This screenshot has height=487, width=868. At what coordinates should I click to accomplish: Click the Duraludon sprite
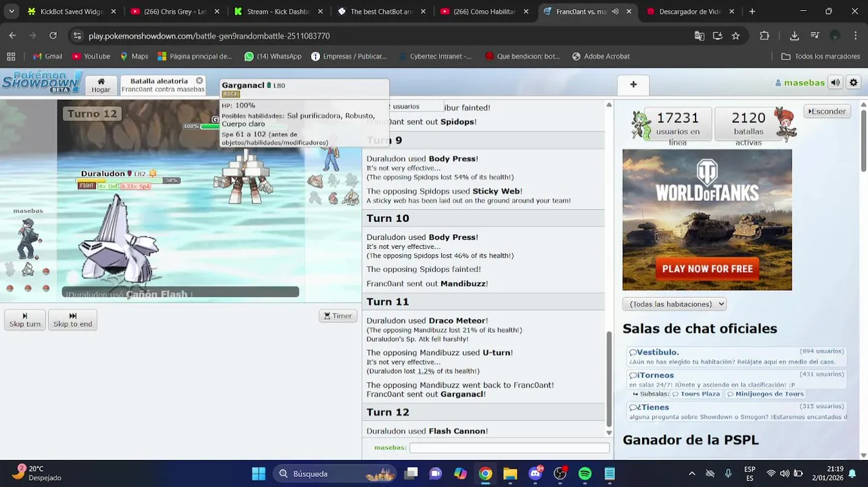tap(119, 238)
